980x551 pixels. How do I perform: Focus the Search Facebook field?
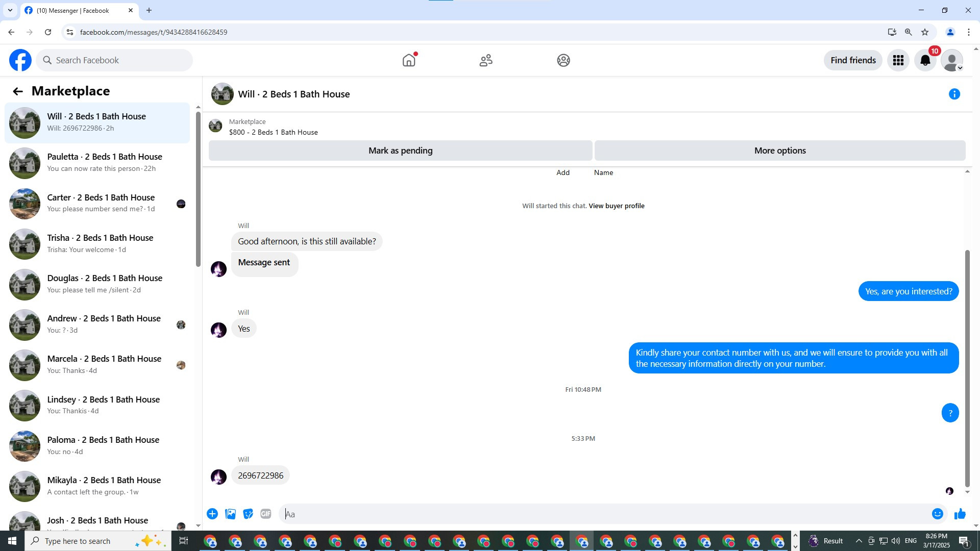pyautogui.click(x=114, y=60)
